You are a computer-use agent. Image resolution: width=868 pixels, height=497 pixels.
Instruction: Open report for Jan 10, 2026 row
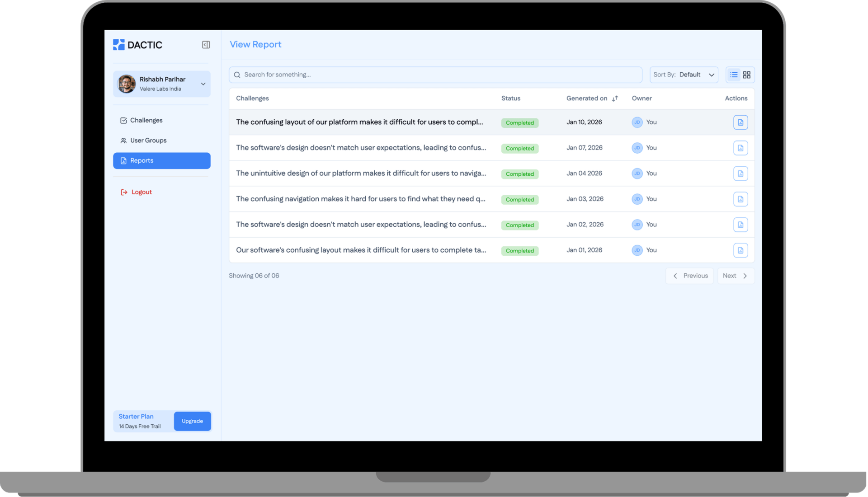741,122
